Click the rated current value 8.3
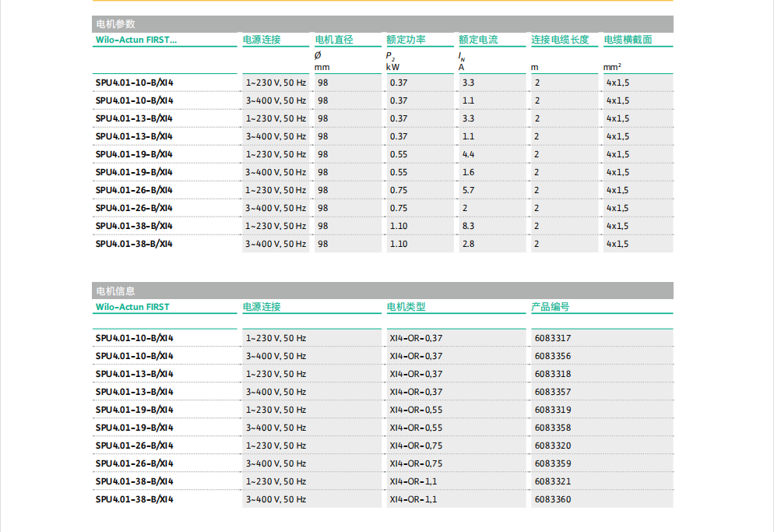Image resolution: width=774 pixels, height=532 pixels. pyautogui.click(x=468, y=226)
